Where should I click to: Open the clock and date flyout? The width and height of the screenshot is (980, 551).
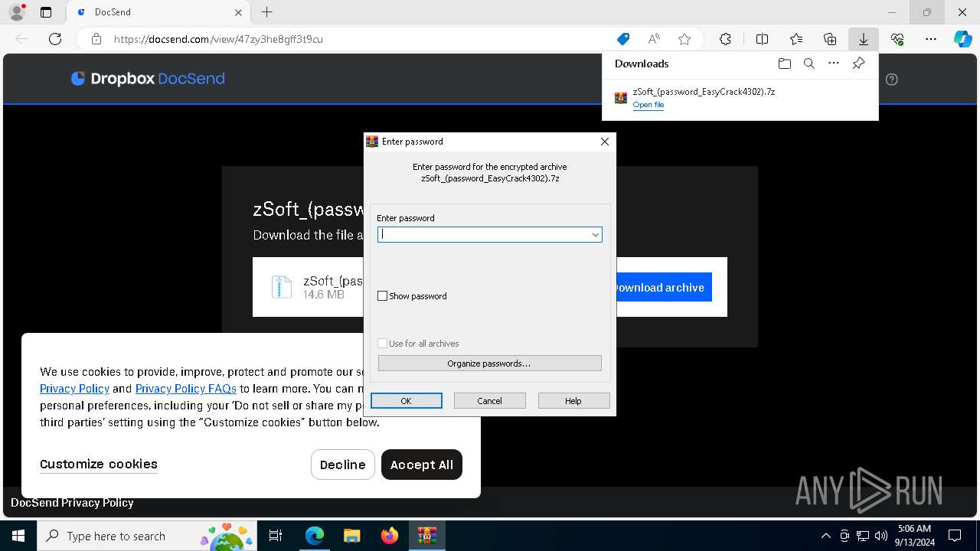(913, 536)
